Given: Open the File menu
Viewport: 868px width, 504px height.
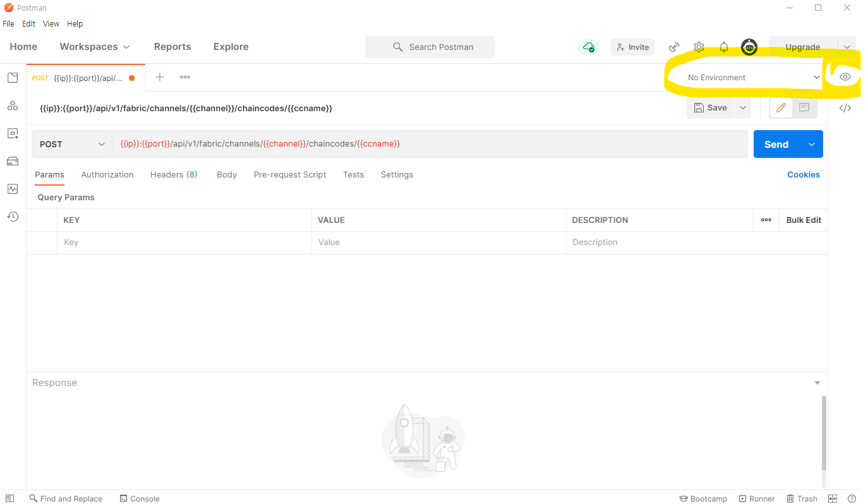Looking at the screenshot, I should pyautogui.click(x=8, y=24).
